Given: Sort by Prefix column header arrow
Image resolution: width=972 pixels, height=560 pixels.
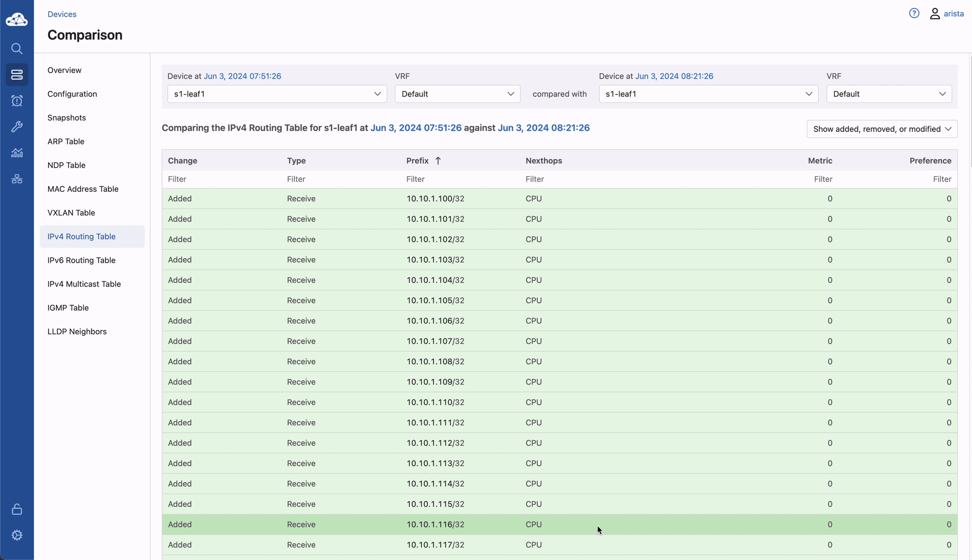Looking at the screenshot, I should [438, 161].
